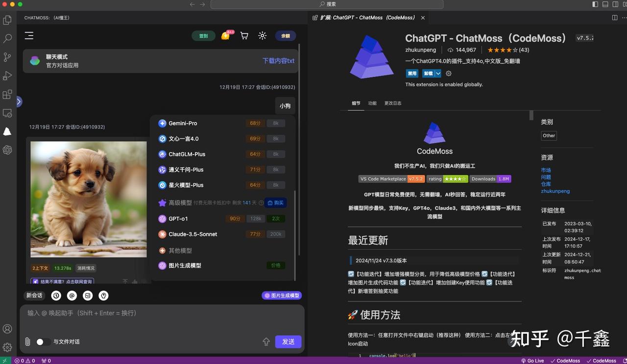Open Run and Debug from the activity bar
This screenshot has height=364, width=627.
tap(7, 75)
